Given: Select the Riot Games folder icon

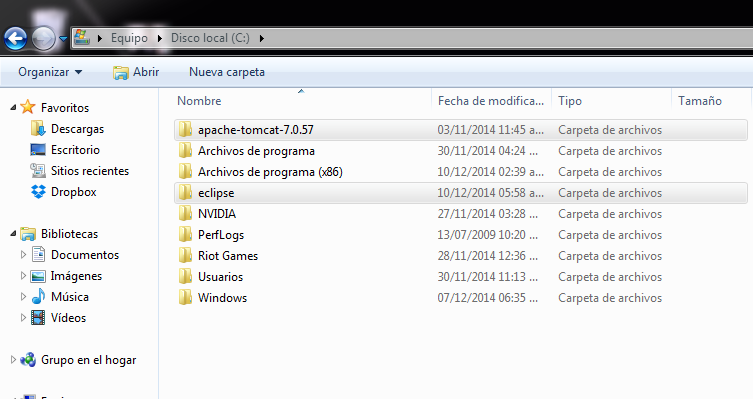Looking at the screenshot, I should click(185, 255).
